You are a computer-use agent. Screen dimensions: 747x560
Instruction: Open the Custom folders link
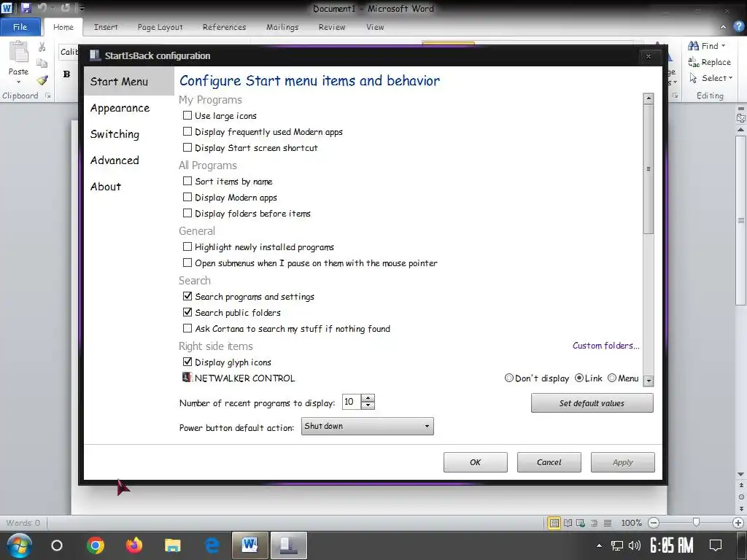pos(606,346)
